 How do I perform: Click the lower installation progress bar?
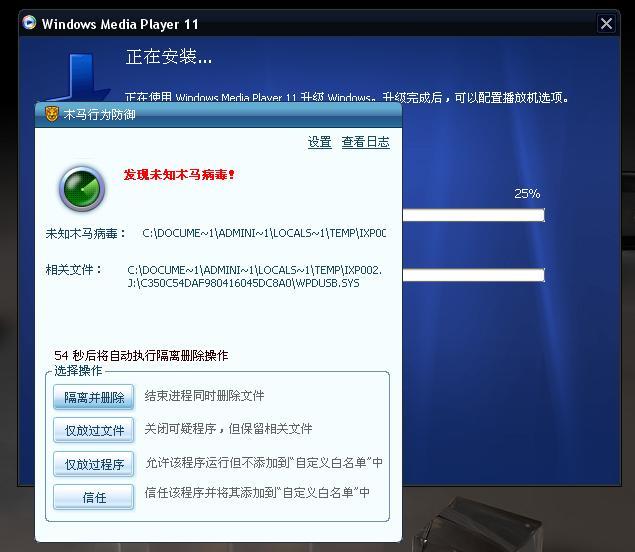coord(473,275)
